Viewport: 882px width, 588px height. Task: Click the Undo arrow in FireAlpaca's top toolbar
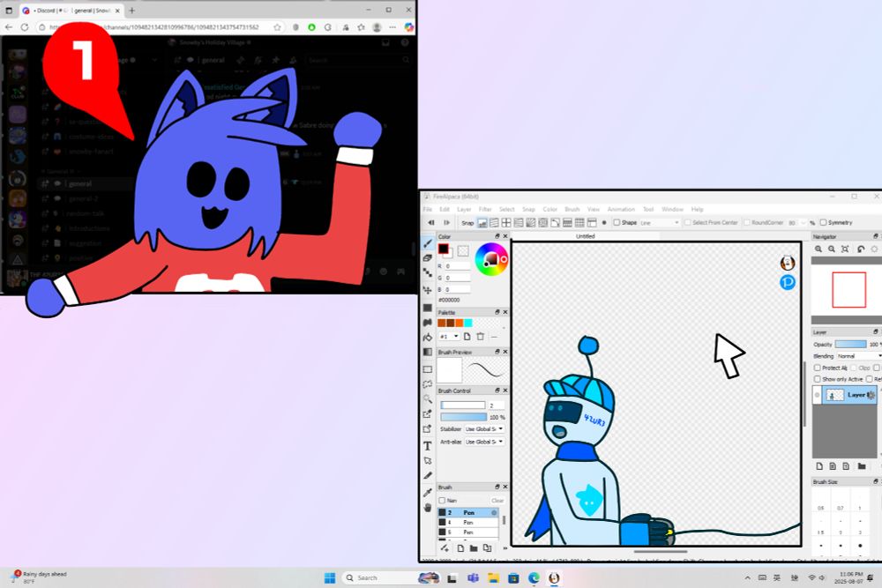coord(431,223)
